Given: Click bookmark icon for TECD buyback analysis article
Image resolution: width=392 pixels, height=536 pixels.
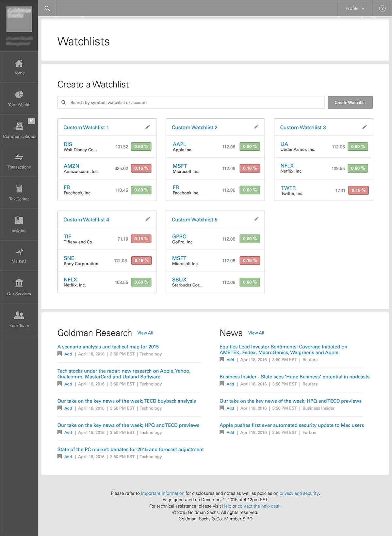Looking at the screenshot, I should pos(59,408).
